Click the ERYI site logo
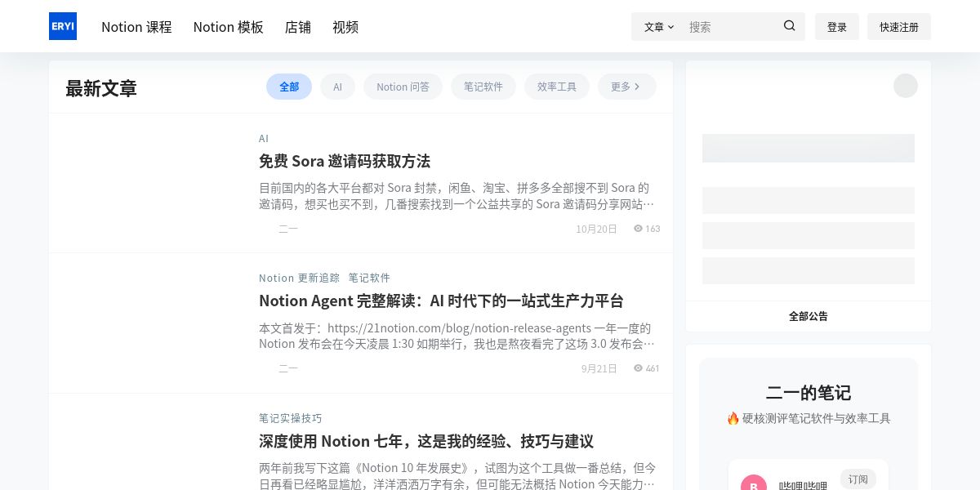The width and height of the screenshot is (980, 490). coord(63,26)
